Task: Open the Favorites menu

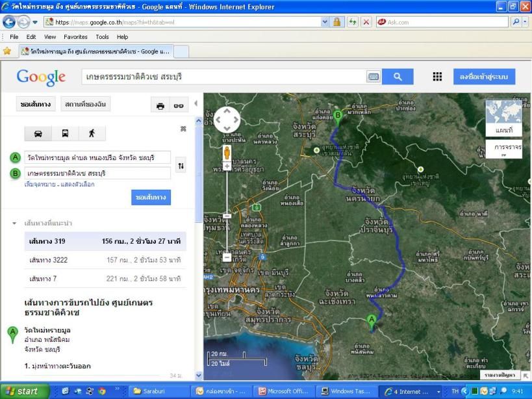Action: tap(75, 37)
